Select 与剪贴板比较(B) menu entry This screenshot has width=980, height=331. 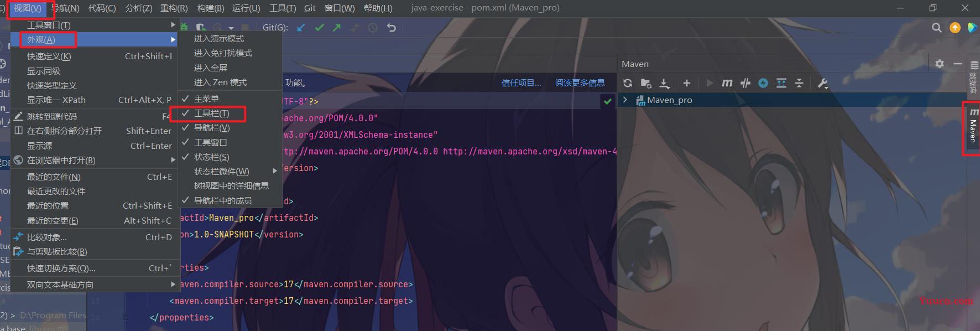(95, 252)
